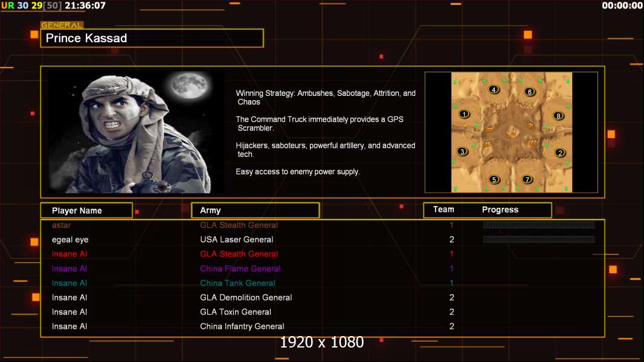Screen dimensions: 644x362
Task: Click the Player Name column header
Action: click(x=86, y=211)
